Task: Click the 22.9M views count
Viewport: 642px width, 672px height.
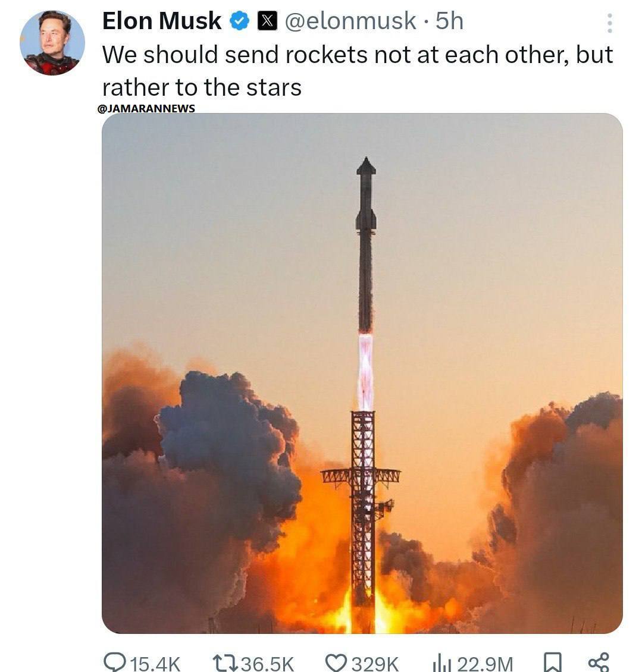Action: 485,663
